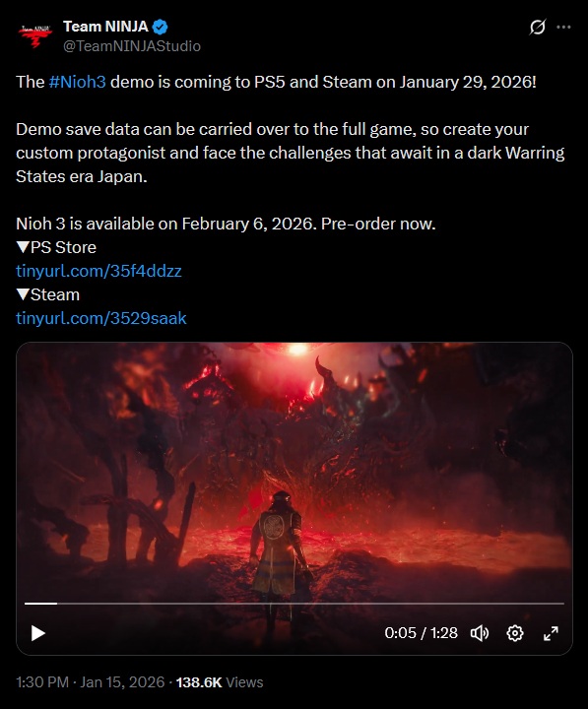Click the "Nioh 3 is available" release line

[x=226, y=224]
